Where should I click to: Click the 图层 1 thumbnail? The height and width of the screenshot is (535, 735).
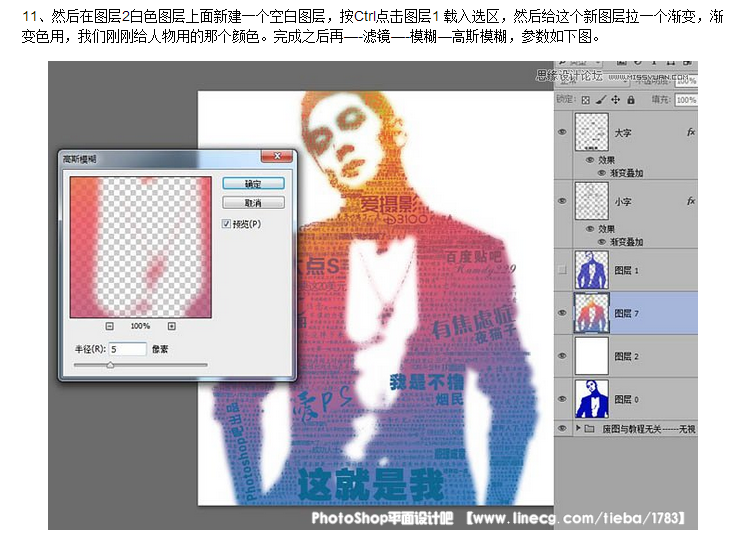click(x=592, y=270)
